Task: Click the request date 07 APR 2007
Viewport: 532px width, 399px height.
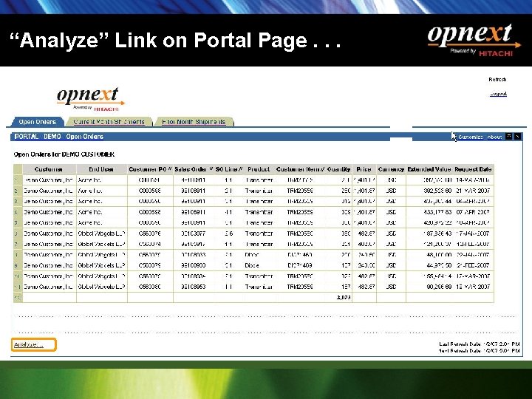Action: 473,212
